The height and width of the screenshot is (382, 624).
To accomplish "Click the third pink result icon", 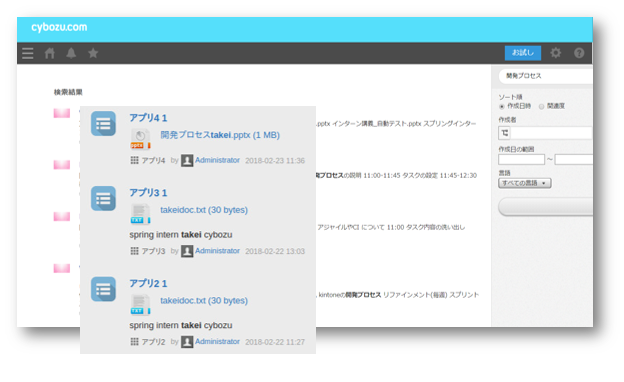I will (x=62, y=216).
